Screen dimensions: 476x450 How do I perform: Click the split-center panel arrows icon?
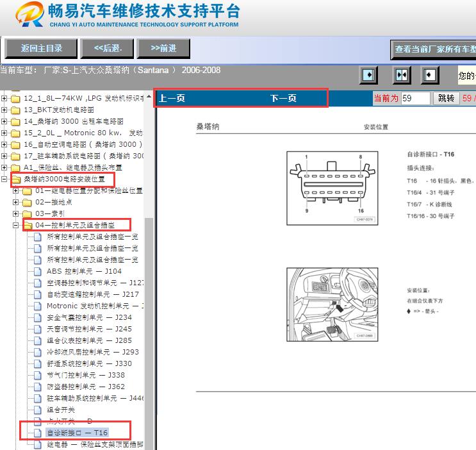(x=401, y=75)
